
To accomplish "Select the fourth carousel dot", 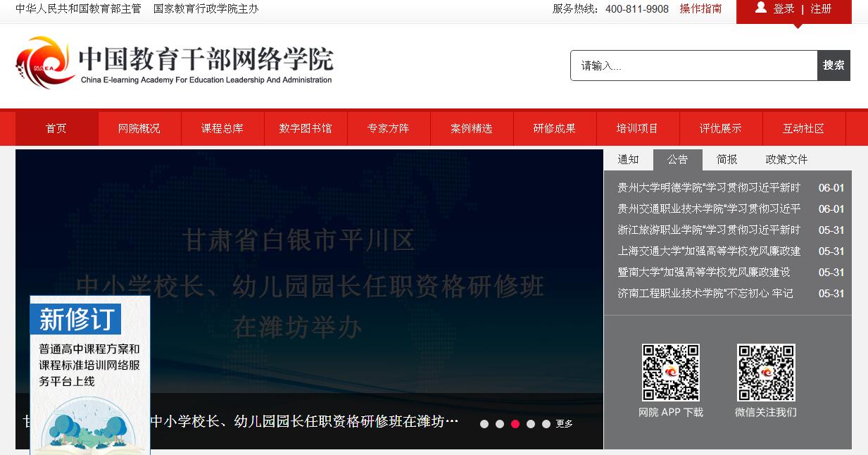I will click(x=531, y=424).
